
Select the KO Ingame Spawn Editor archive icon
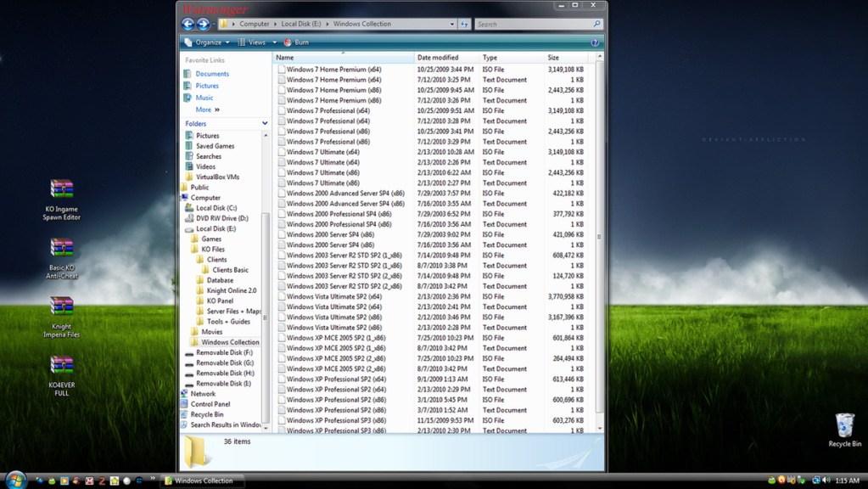pos(61,190)
